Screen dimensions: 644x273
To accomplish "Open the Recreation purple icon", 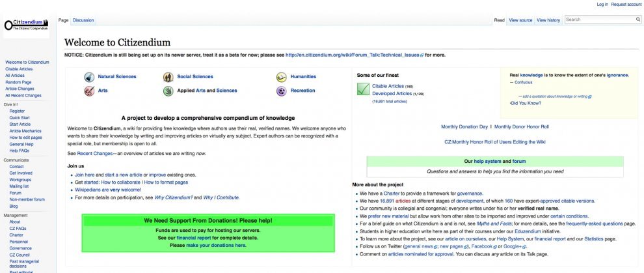I will (x=281, y=91).
